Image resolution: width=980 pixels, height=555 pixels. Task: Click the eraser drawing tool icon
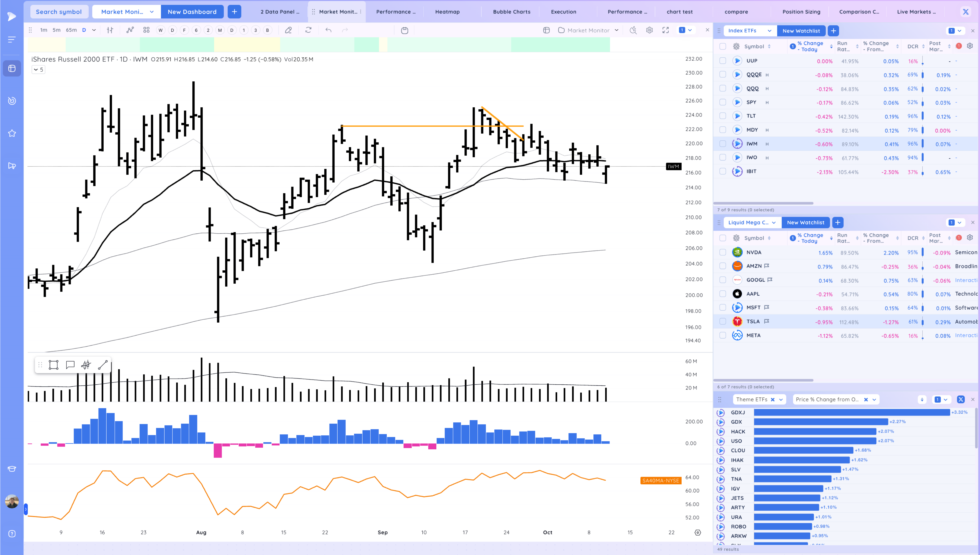(288, 30)
